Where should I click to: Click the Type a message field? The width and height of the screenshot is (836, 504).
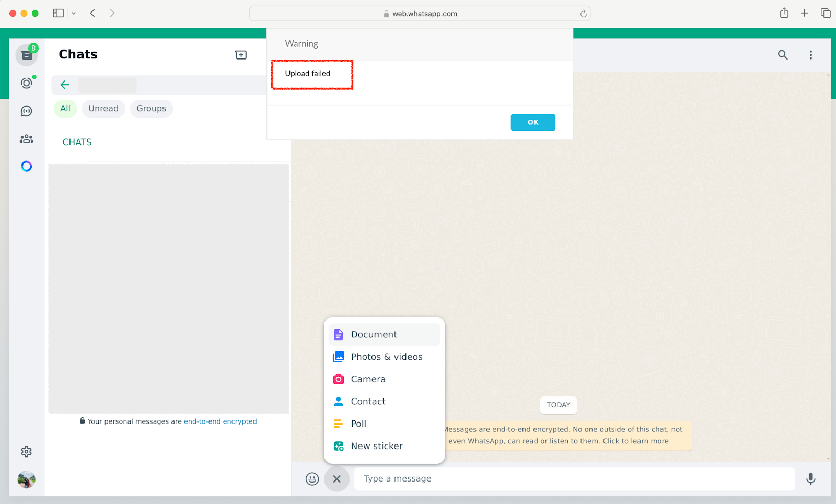[575, 479]
